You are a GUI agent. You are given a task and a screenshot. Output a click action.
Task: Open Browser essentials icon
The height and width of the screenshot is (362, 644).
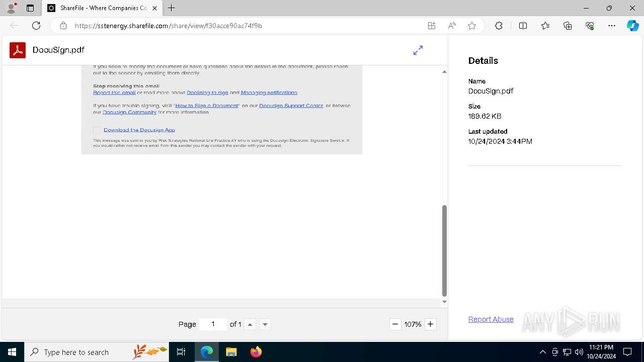590,26
